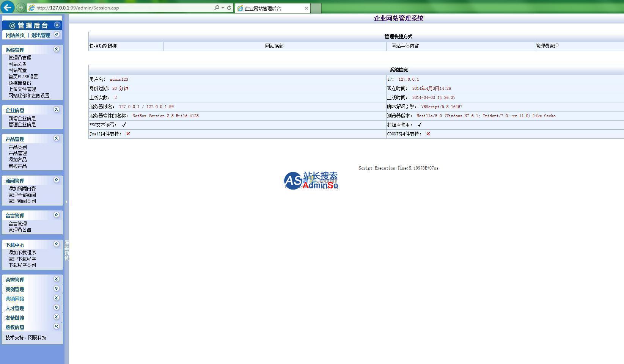Open 首页FLASH设置
Screen dimensions: 624x364
pyautogui.click(x=23, y=77)
